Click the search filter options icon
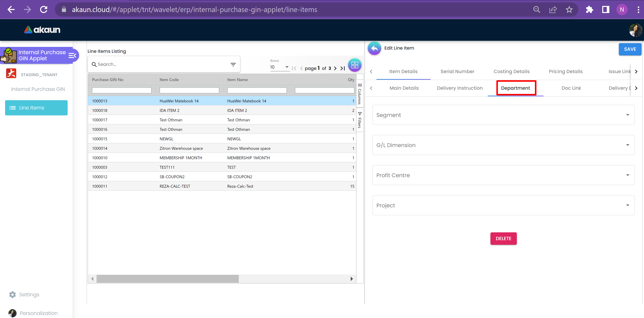 click(x=233, y=64)
